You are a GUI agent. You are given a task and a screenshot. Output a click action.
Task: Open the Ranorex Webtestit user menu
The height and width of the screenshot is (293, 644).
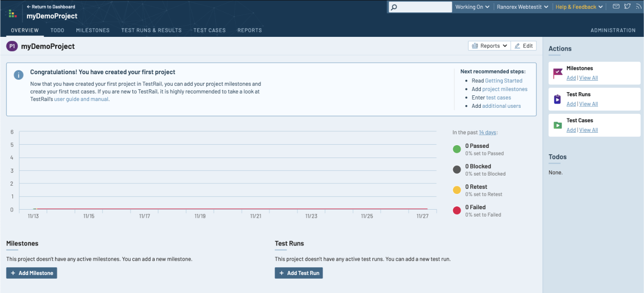coord(523,7)
